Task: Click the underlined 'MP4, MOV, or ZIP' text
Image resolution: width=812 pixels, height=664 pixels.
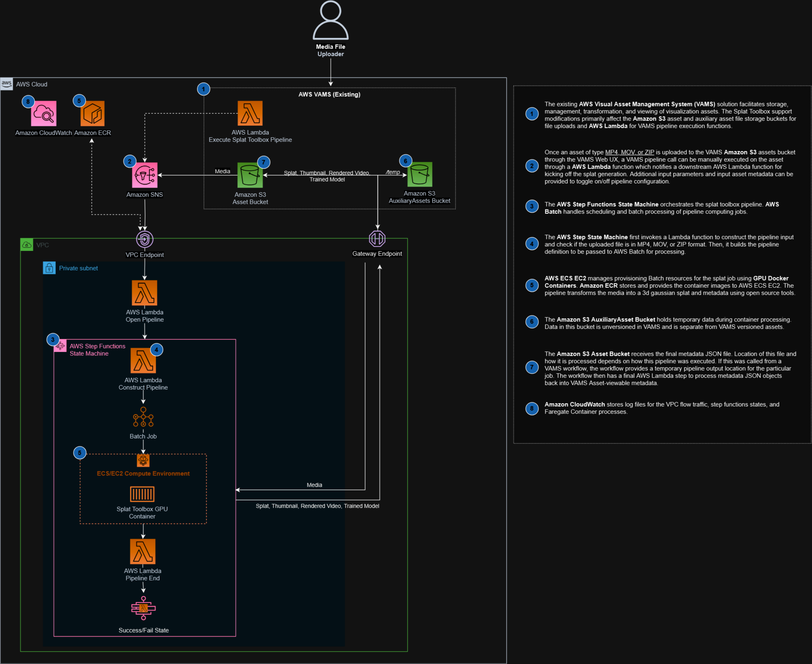Action: [630, 152]
